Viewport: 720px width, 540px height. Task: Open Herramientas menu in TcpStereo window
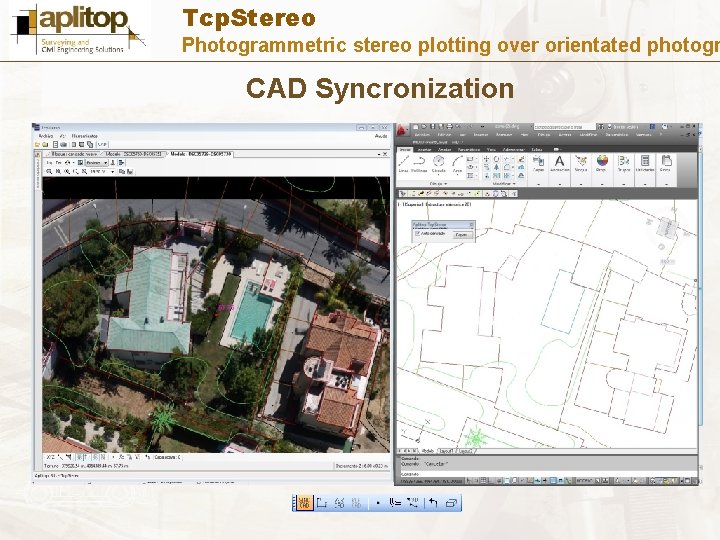85,136
